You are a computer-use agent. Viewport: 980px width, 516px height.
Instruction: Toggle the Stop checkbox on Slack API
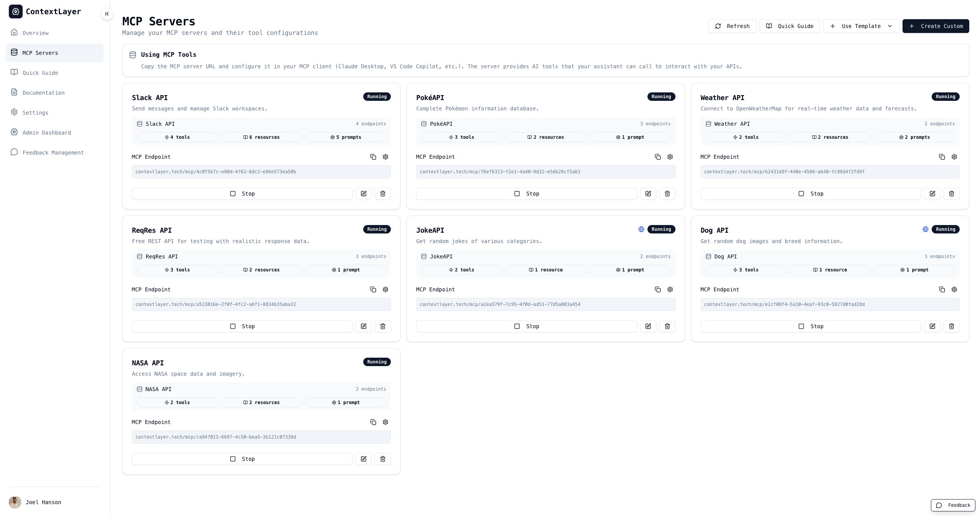tap(233, 194)
